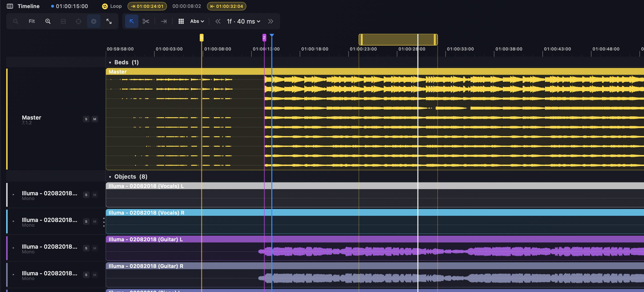Solo the Guitar L object track
644x292 pixels.
click(x=86, y=248)
